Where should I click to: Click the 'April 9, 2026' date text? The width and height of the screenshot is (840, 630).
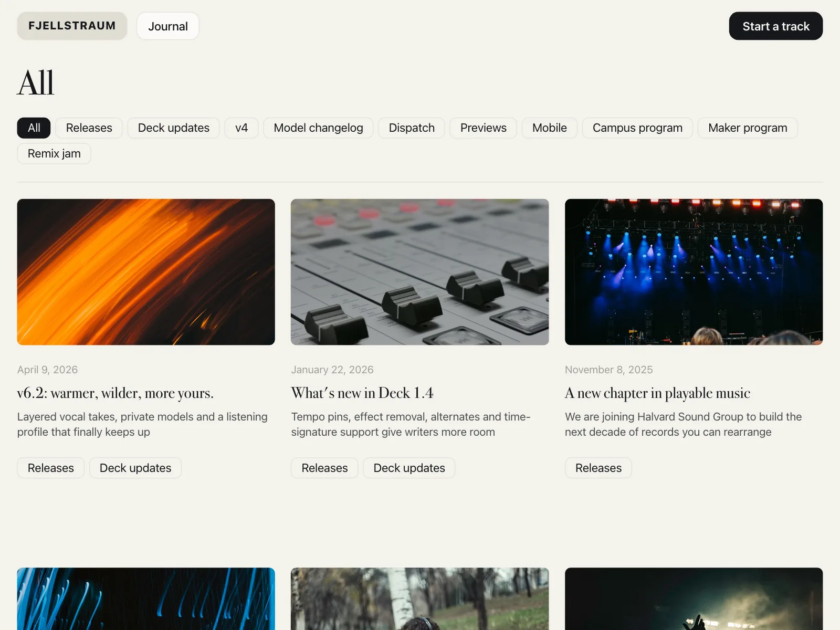point(47,370)
